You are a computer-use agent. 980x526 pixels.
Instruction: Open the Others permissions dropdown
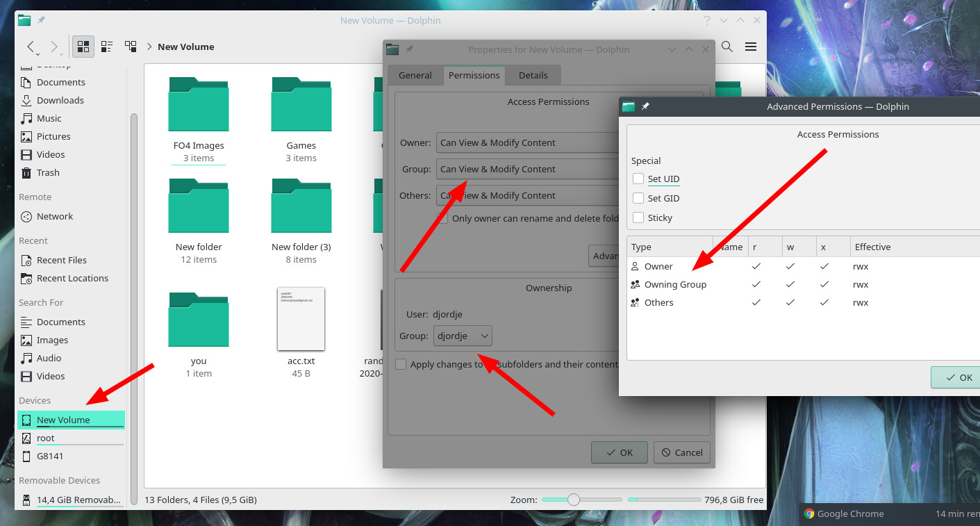(527, 195)
